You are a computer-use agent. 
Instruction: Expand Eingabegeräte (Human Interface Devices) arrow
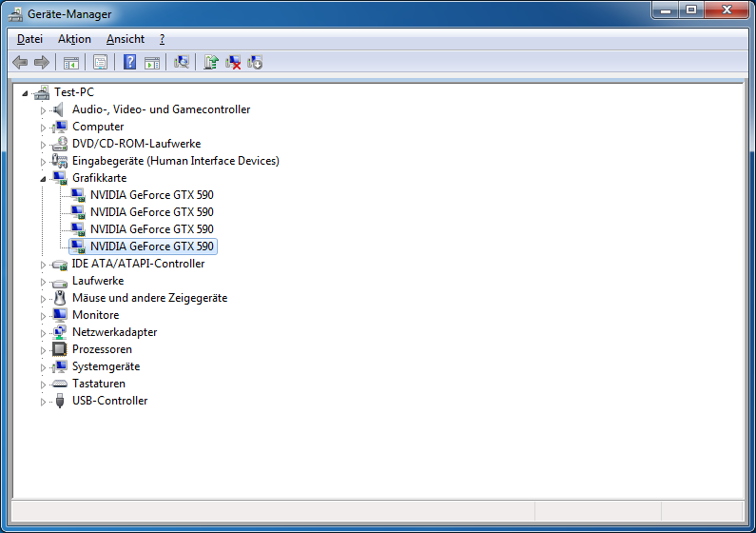tap(43, 162)
